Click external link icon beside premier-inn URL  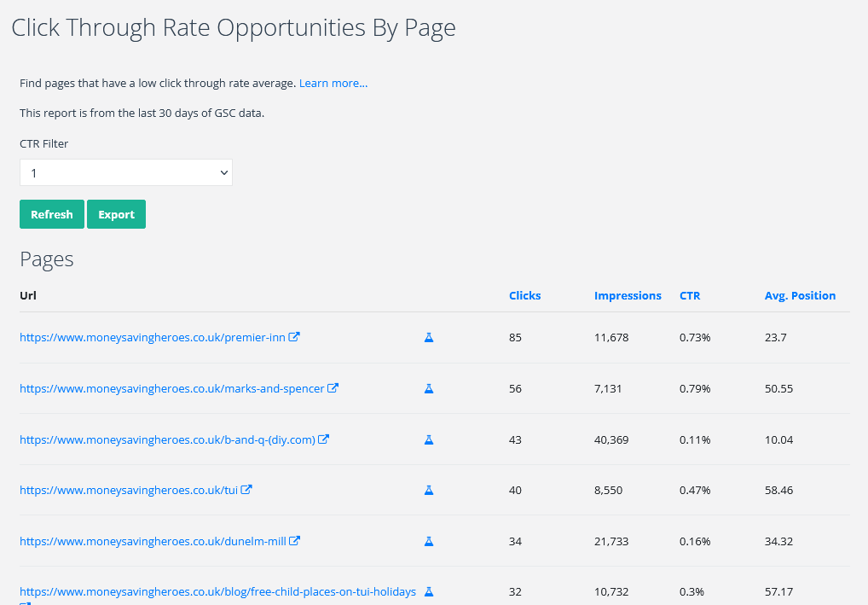pos(294,337)
